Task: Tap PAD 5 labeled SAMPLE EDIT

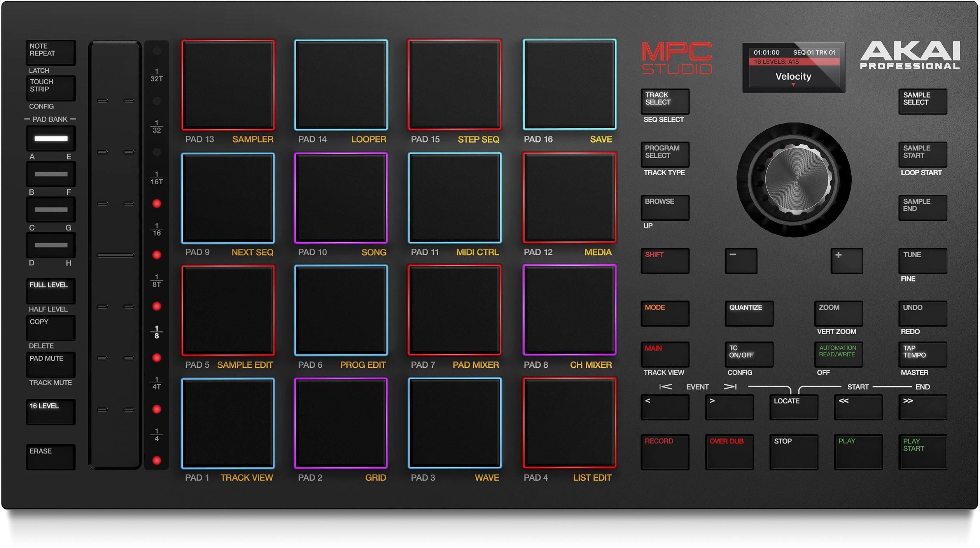Action: click(x=228, y=311)
